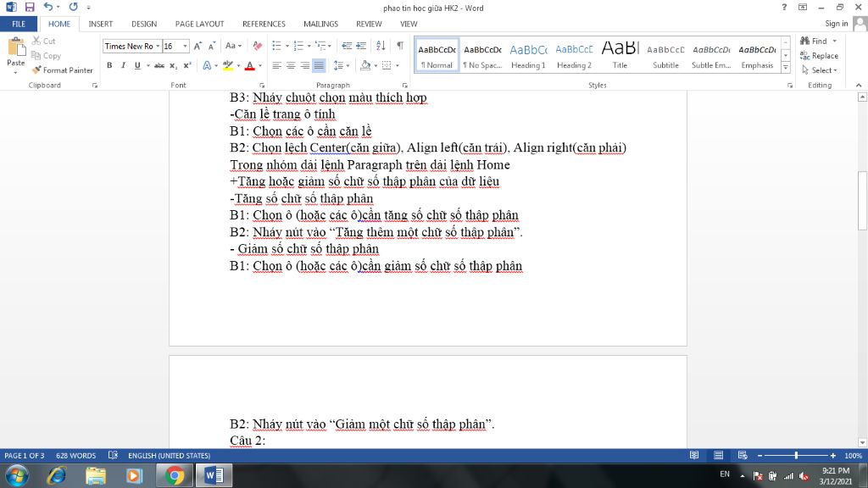Click the Shading paint bucket icon
The width and height of the screenshot is (868, 488).
pos(365,65)
